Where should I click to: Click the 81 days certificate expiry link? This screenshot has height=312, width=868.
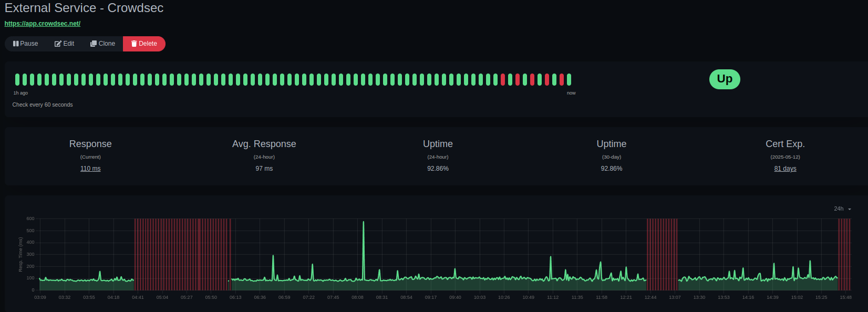785,169
